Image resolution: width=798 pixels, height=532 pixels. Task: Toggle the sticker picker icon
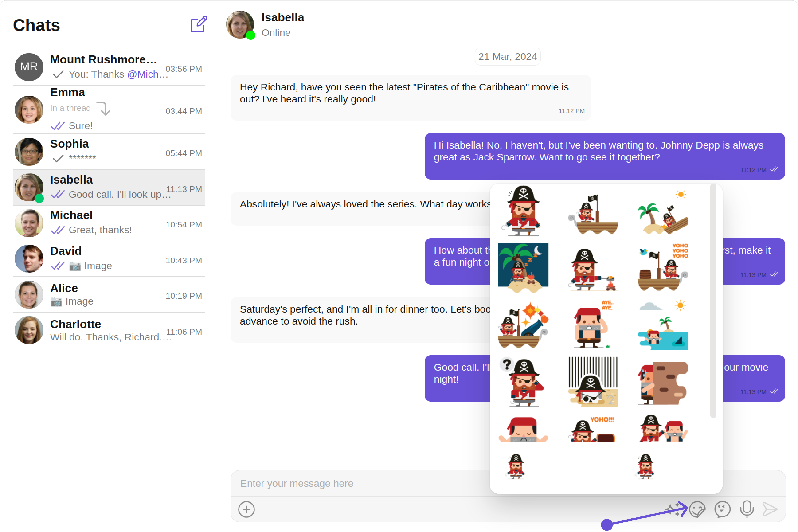[x=697, y=509]
